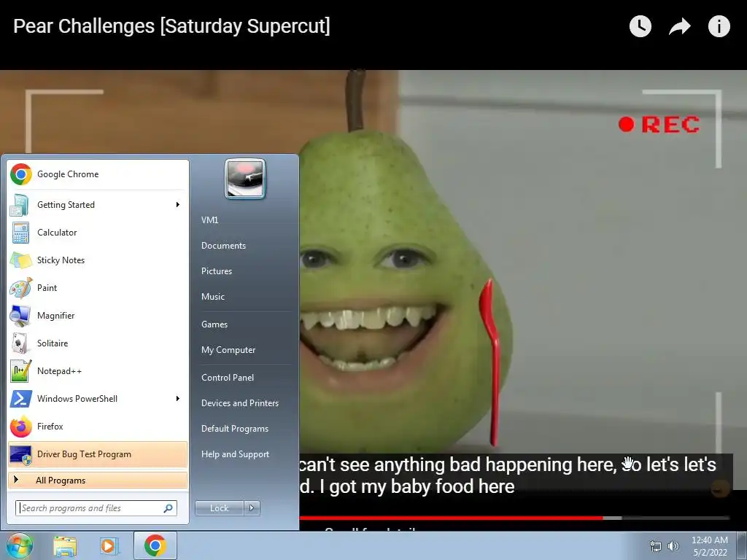747x560 pixels.
Task: Open Paint from the Start menu
Action: pyautogui.click(x=98, y=287)
